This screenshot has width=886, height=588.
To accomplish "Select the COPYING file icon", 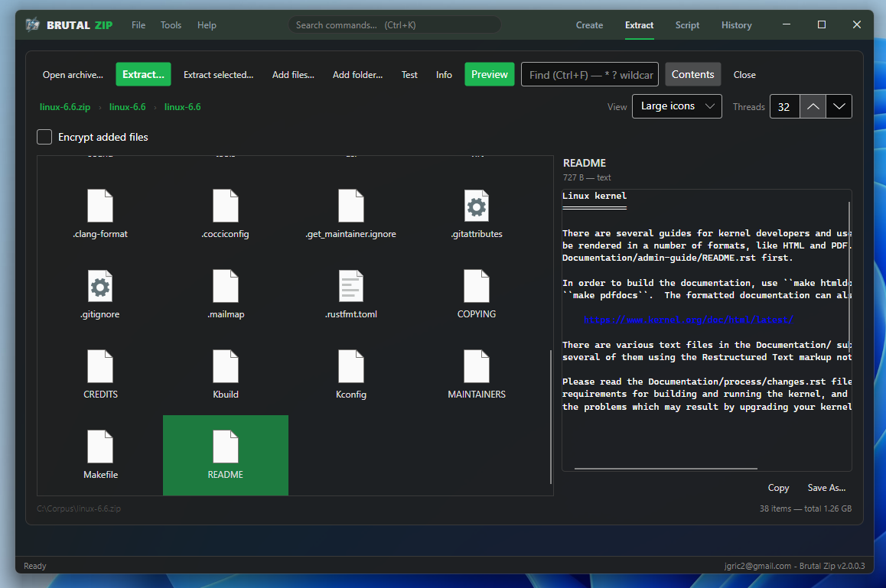I will [477, 286].
